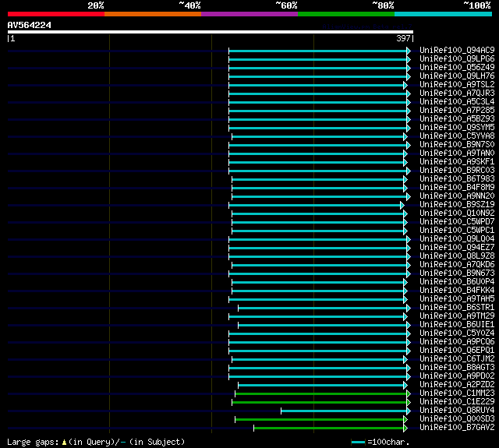Click the UniRef100_C1E229 label
Viewport: 499px width, 448px height.
[457, 402]
